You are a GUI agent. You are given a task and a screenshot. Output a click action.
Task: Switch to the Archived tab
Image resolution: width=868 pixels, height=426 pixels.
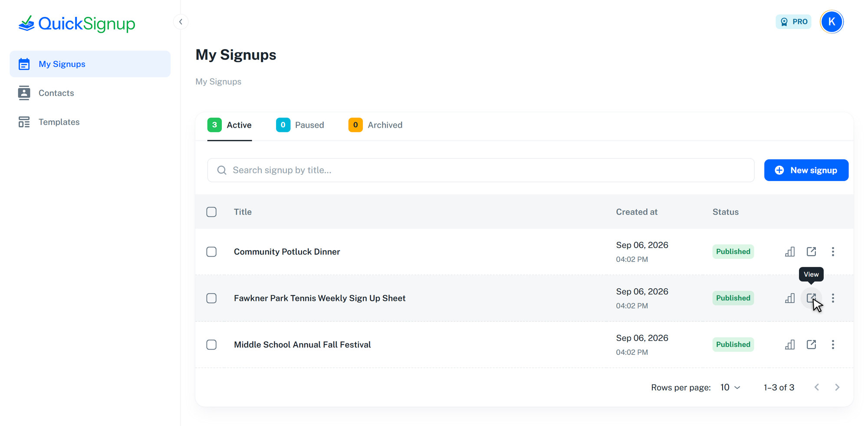pyautogui.click(x=375, y=125)
